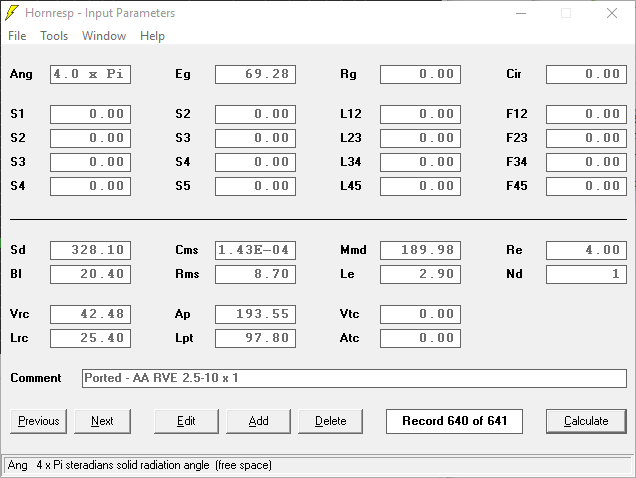Click the L45 input field

point(421,186)
